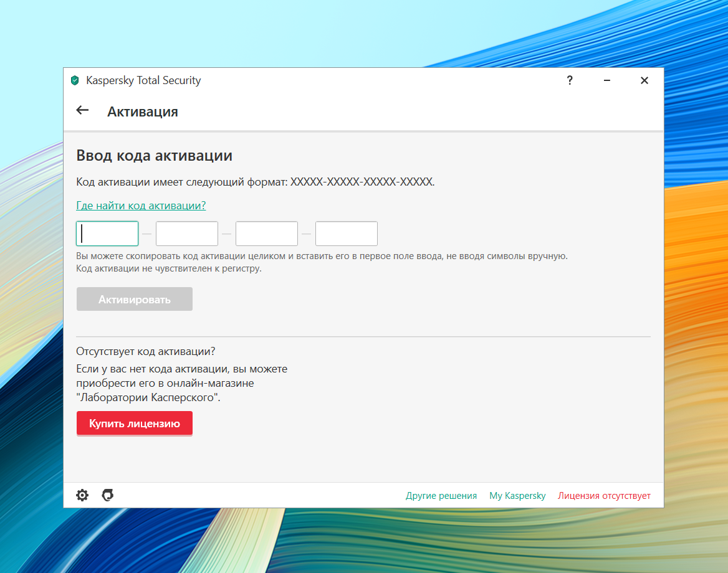Click the red Купить лицензию button
This screenshot has height=573, width=728.
click(x=135, y=423)
